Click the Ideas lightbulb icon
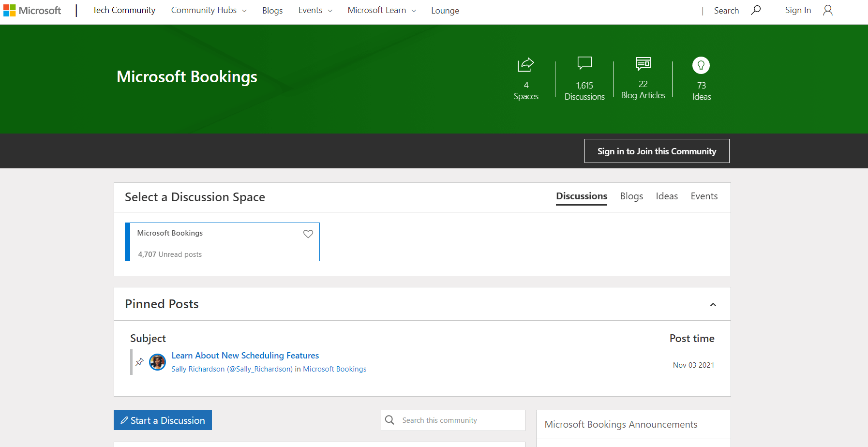The width and height of the screenshot is (868, 447). [x=701, y=65]
